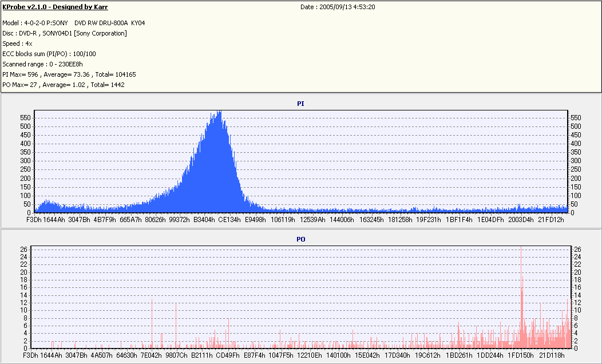Click the 163245h axis label

[x=371, y=220]
